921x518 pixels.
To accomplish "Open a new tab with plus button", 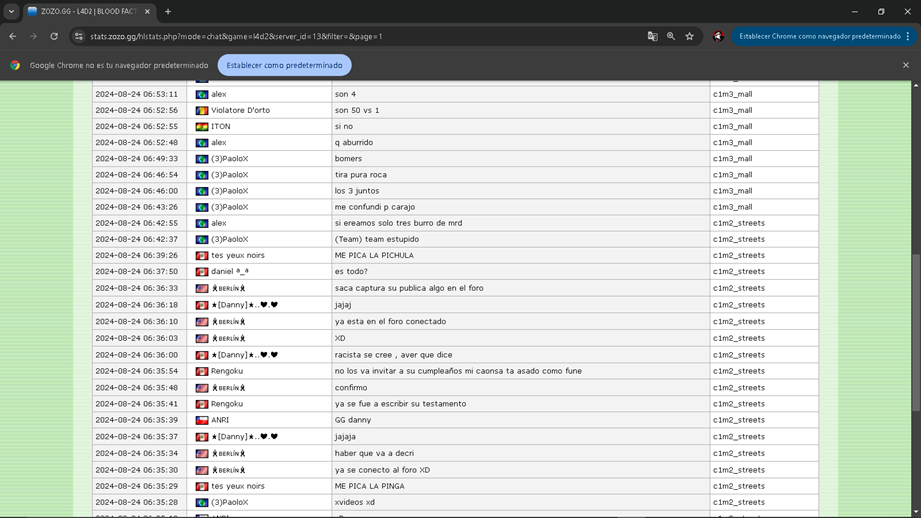I will [168, 12].
